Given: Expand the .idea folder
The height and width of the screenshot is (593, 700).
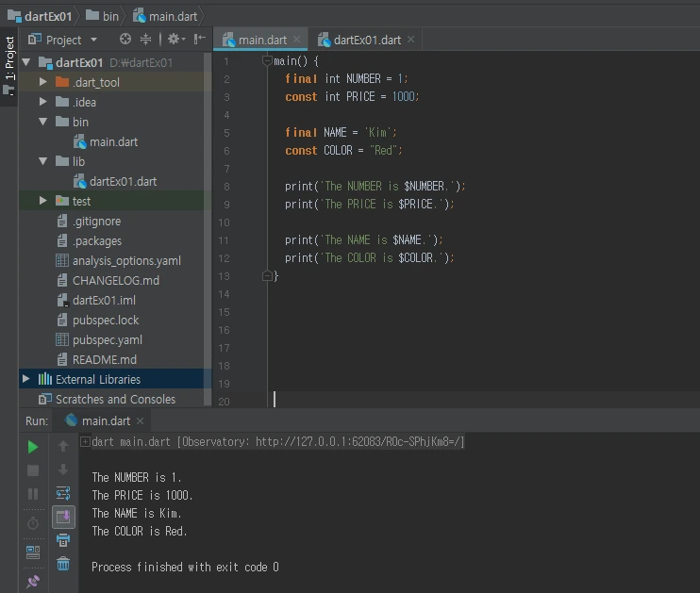Looking at the screenshot, I should [x=42, y=101].
